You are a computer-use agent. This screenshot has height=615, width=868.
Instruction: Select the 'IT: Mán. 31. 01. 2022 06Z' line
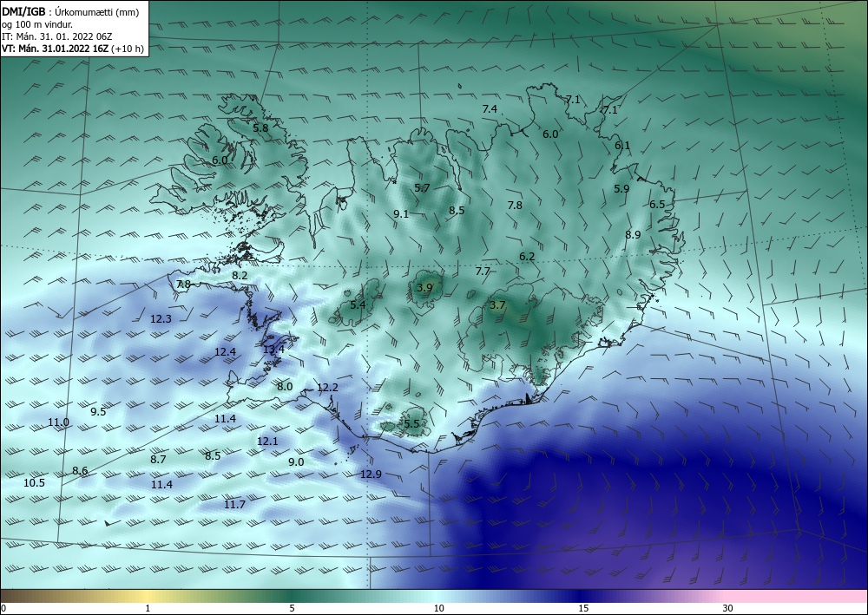(x=57, y=36)
